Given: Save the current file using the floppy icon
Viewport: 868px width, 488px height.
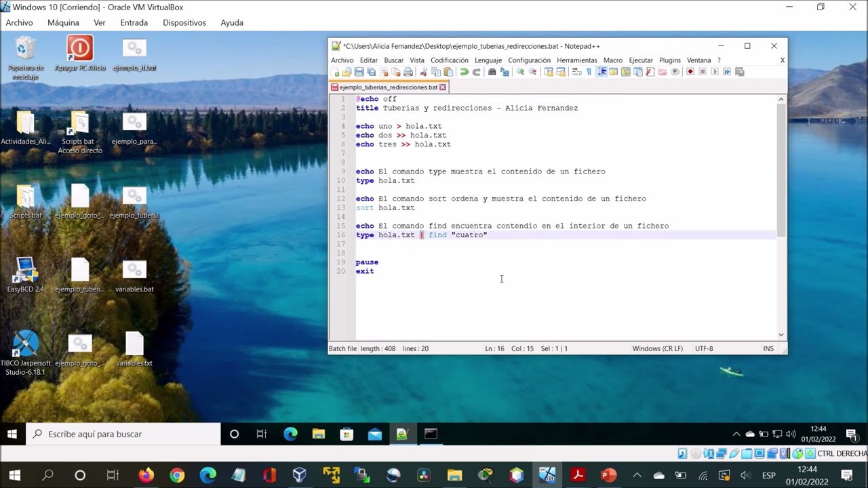Looking at the screenshot, I should click(359, 72).
